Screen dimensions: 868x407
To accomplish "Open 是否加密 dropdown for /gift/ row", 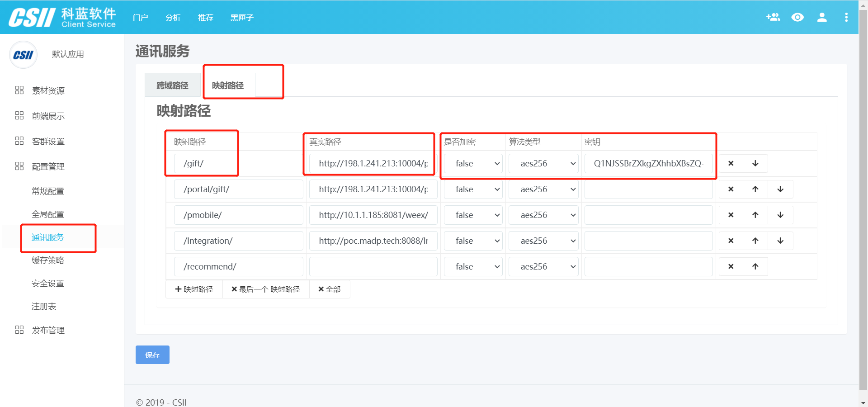I will [x=473, y=163].
